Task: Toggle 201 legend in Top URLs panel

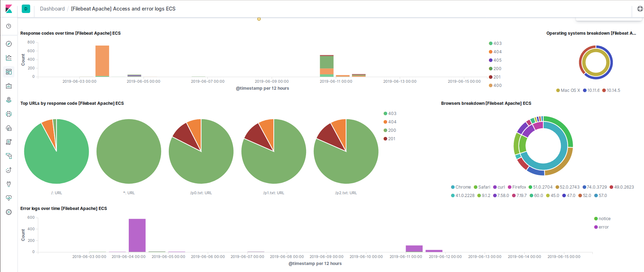Action: coord(390,139)
